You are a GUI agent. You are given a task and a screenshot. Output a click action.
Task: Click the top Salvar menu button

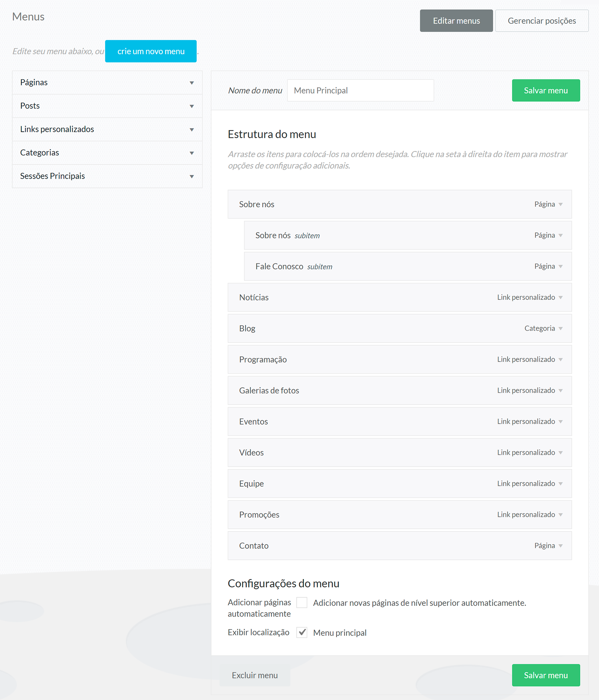pos(546,90)
